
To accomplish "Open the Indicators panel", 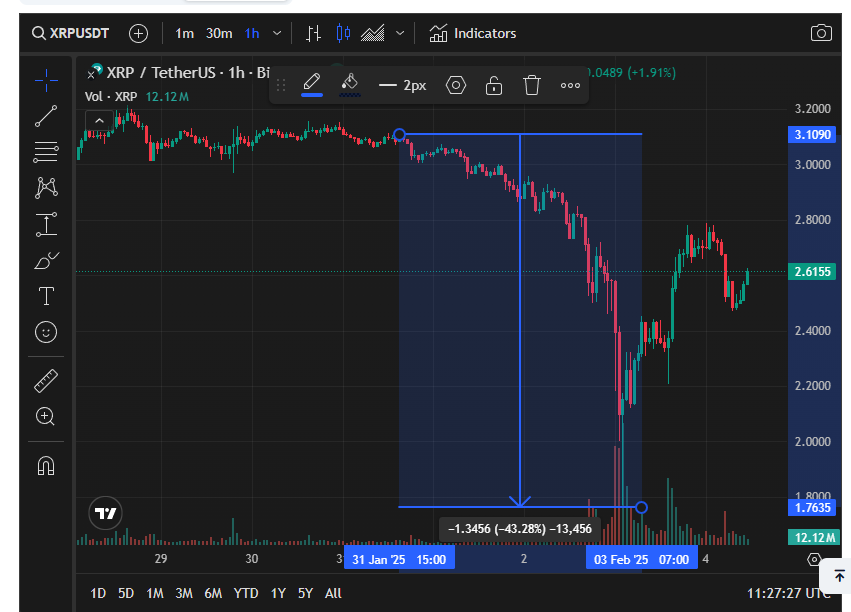I will tap(473, 33).
